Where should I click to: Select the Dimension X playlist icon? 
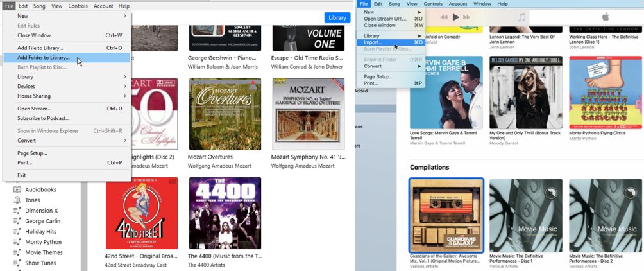pos(17,211)
